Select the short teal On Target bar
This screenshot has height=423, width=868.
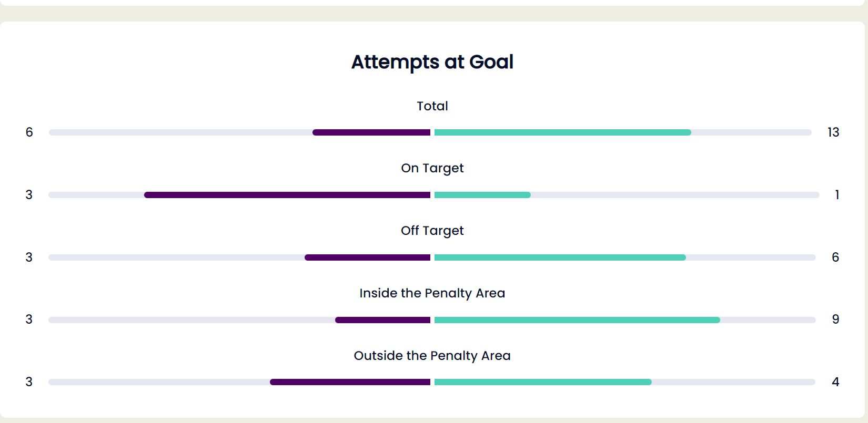tap(482, 195)
